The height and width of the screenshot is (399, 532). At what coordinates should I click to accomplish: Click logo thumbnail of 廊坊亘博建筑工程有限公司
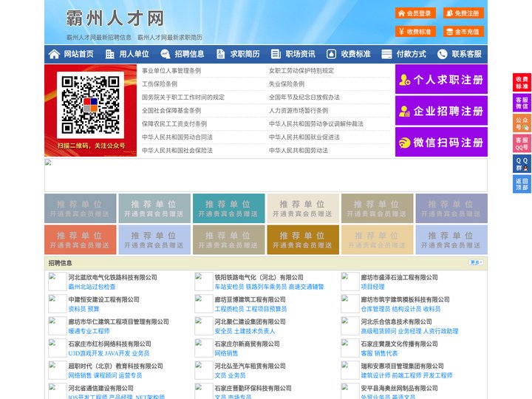204,304
